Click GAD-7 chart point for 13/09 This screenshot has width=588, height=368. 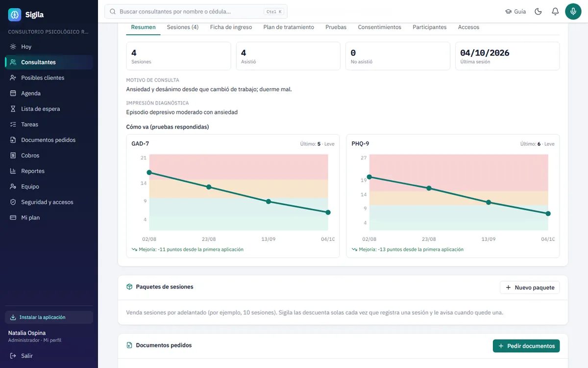tap(269, 202)
